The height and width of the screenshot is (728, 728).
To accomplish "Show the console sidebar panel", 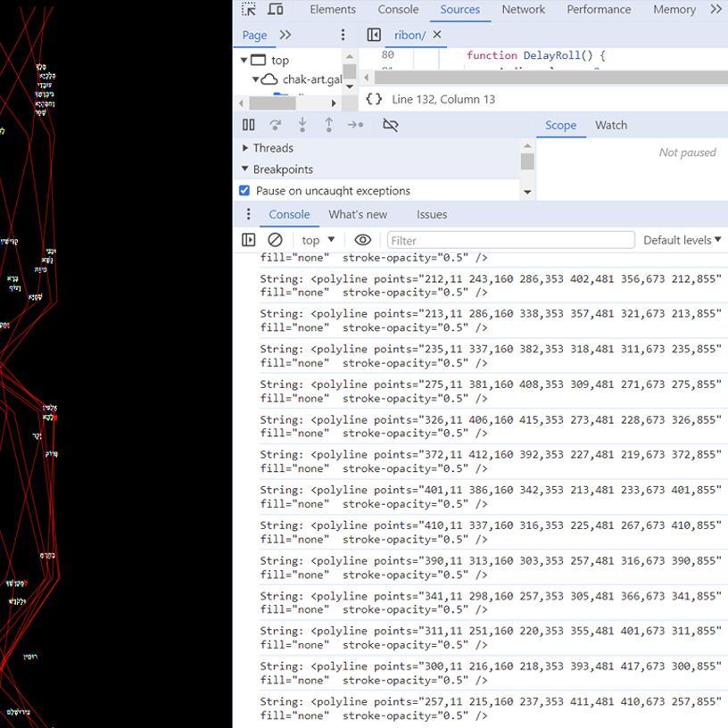I will click(249, 240).
